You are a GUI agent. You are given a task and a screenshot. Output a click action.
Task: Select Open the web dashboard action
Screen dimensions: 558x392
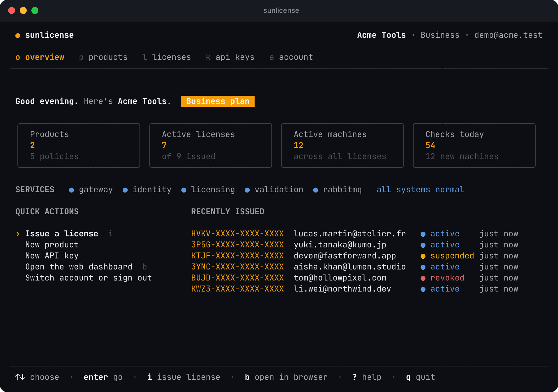click(x=79, y=267)
